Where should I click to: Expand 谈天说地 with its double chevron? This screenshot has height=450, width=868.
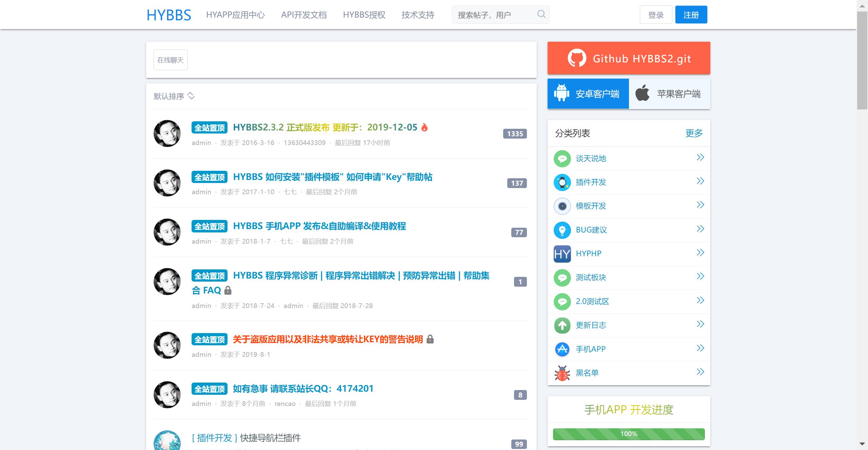pos(701,157)
